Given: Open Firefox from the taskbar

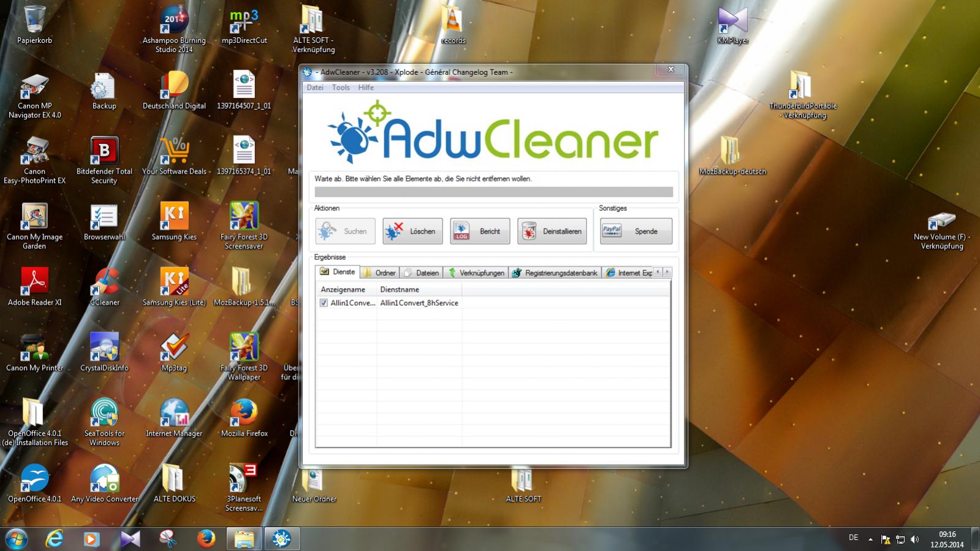Looking at the screenshot, I should (x=206, y=539).
